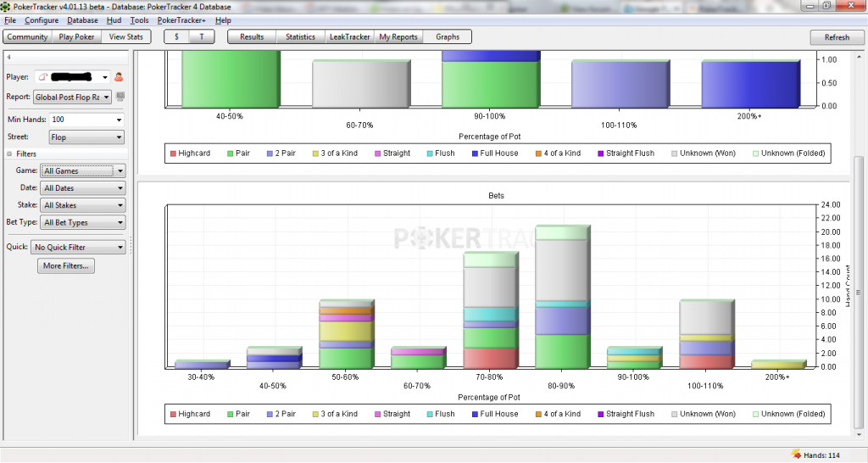
Task: Click Flush swatch in upper chart legend
Action: [430, 153]
